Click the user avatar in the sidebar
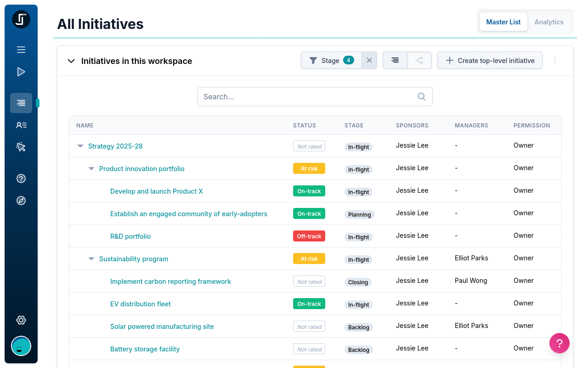This screenshot has width=588, height=368. tap(21, 346)
